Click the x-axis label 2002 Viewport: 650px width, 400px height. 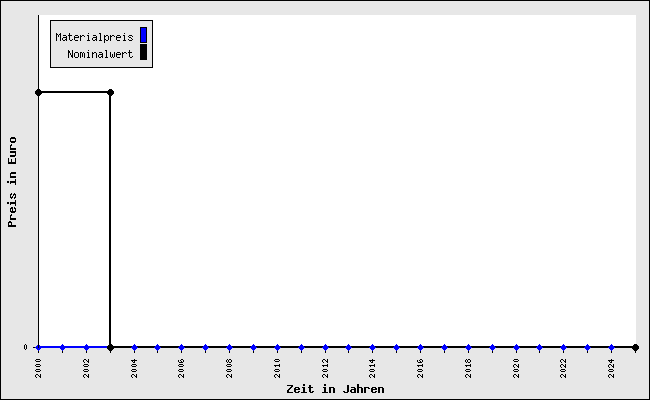86,368
